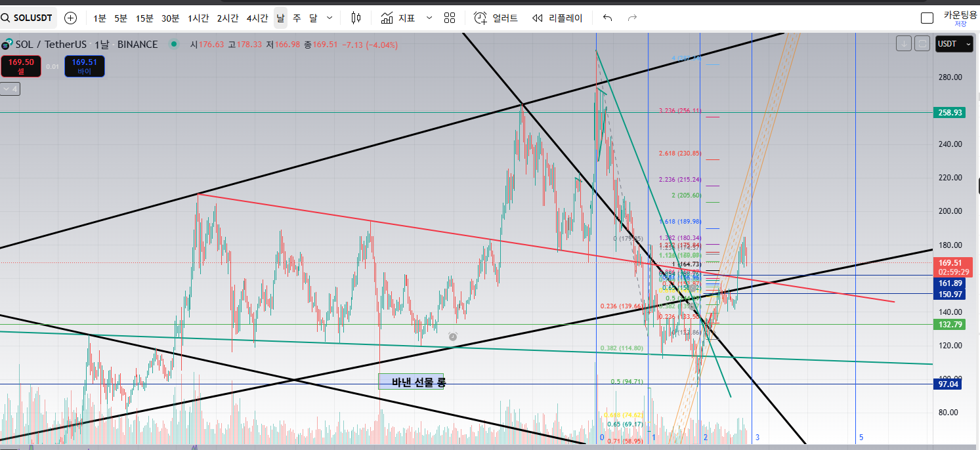
Task: Open the indicator templates grid icon
Action: click(x=450, y=18)
